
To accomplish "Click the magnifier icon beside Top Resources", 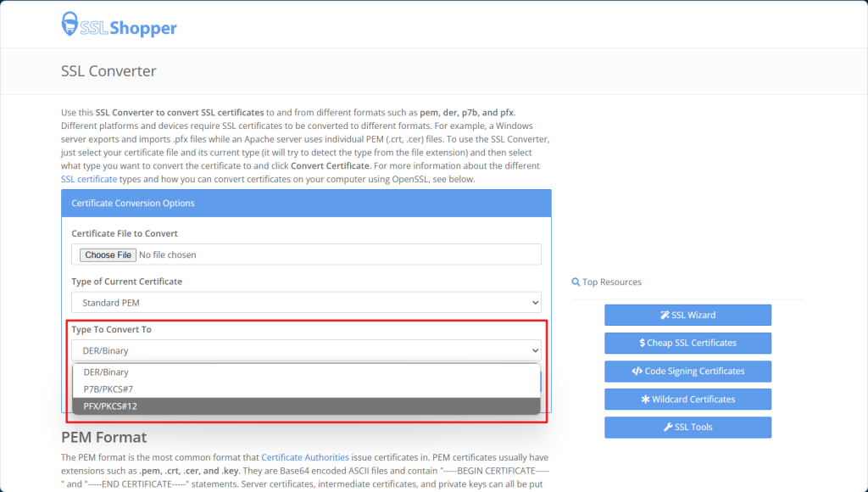I will [x=576, y=282].
